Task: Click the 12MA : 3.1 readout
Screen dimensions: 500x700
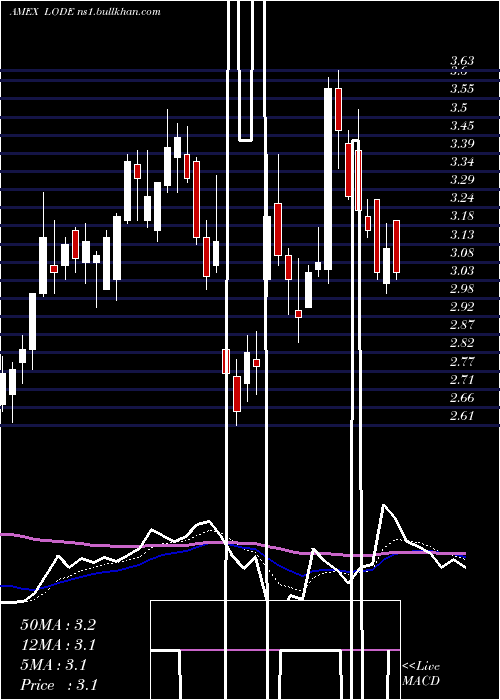Action: click(x=58, y=645)
